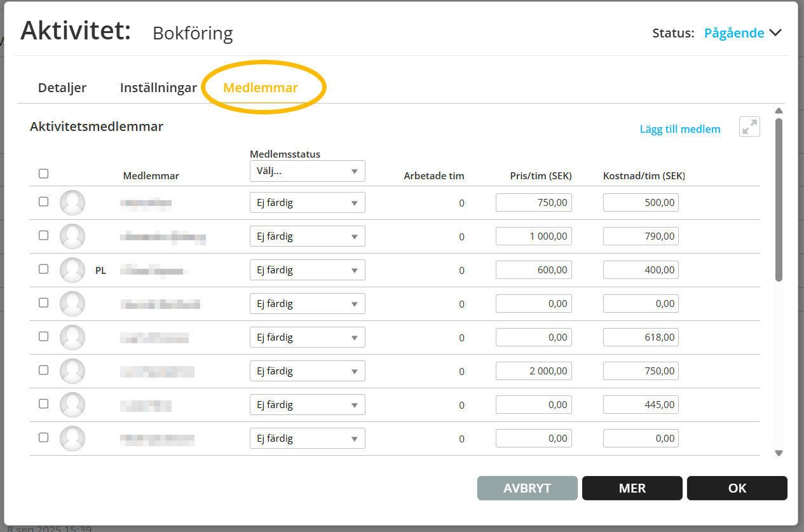This screenshot has height=532, width=804.
Task: Click the scroll up arrow in member list
Action: tap(779, 111)
